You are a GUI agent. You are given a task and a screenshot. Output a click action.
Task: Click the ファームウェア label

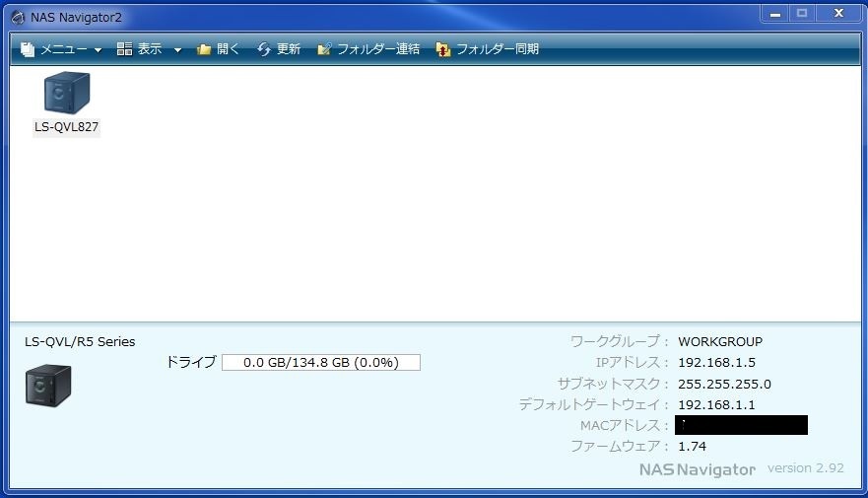[x=620, y=446]
